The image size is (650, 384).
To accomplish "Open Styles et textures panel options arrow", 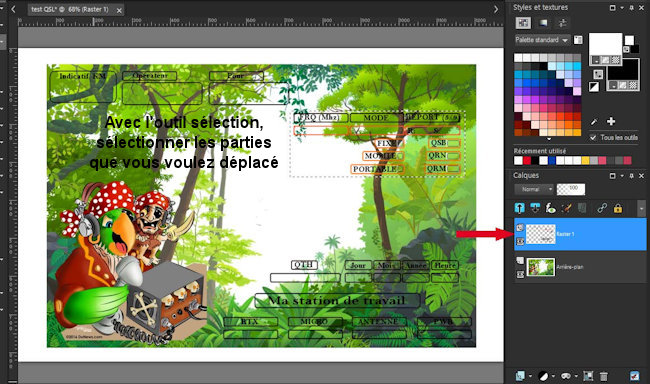I will point(622,8).
